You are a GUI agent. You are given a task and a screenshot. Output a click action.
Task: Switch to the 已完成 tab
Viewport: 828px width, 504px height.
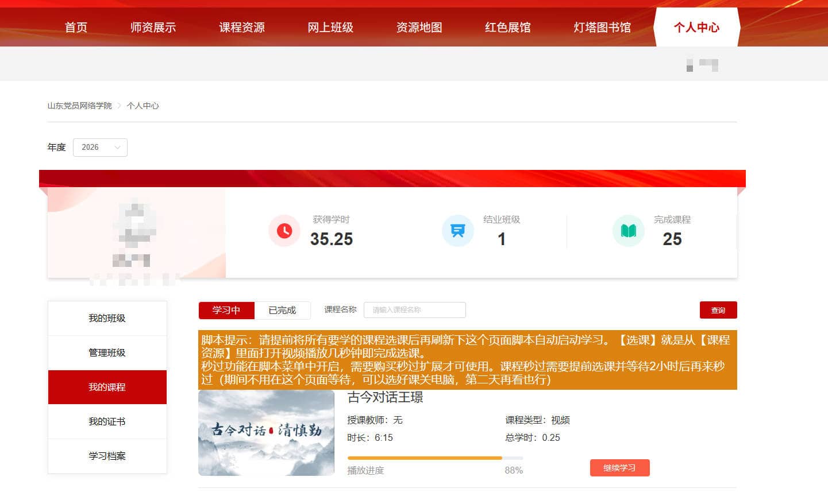[x=282, y=311]
